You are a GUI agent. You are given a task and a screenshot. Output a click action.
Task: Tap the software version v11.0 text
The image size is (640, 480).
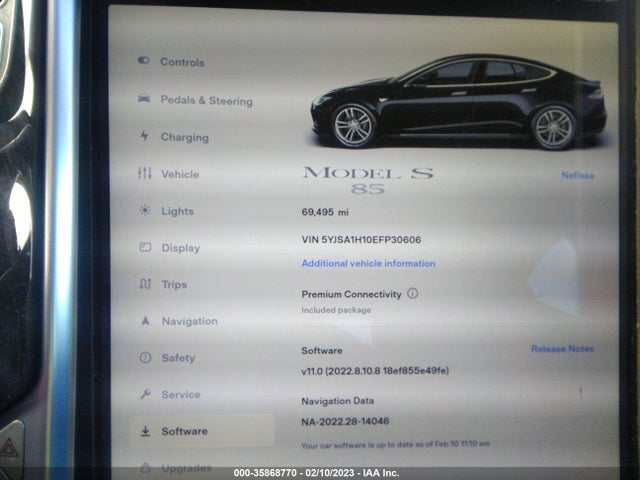tap(375, 371)
